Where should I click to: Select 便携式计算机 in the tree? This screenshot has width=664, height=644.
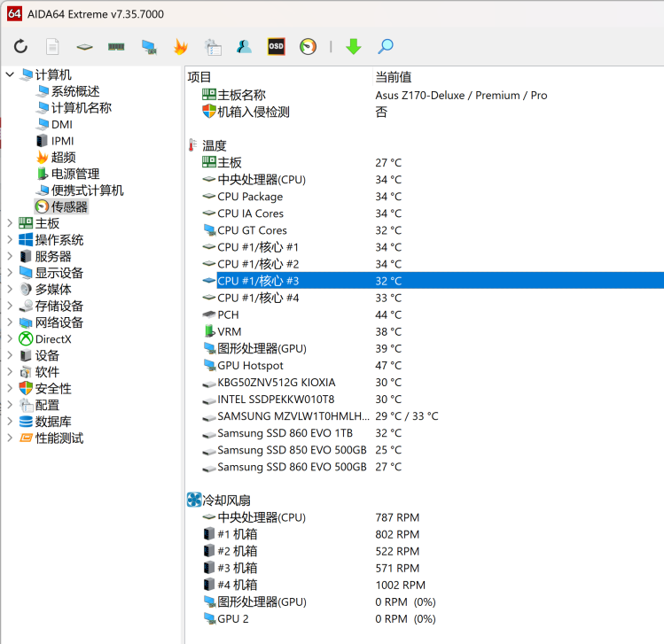pos(87,190)
